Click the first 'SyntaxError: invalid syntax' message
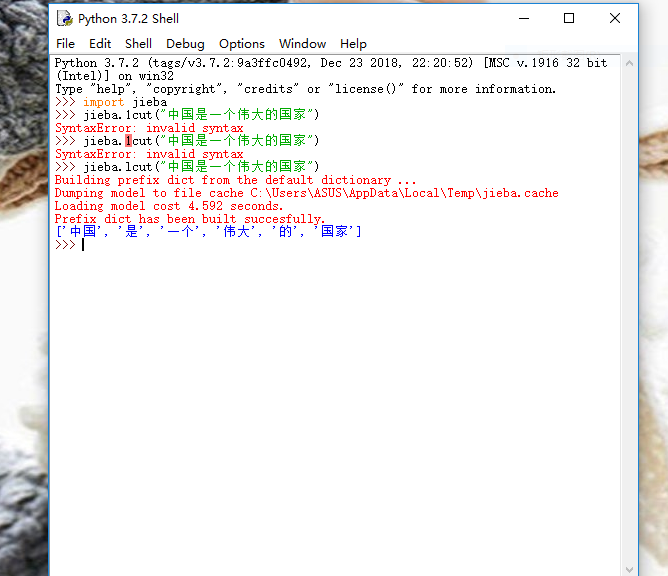This screenshot has width=668, height=576. click(149, 128)
